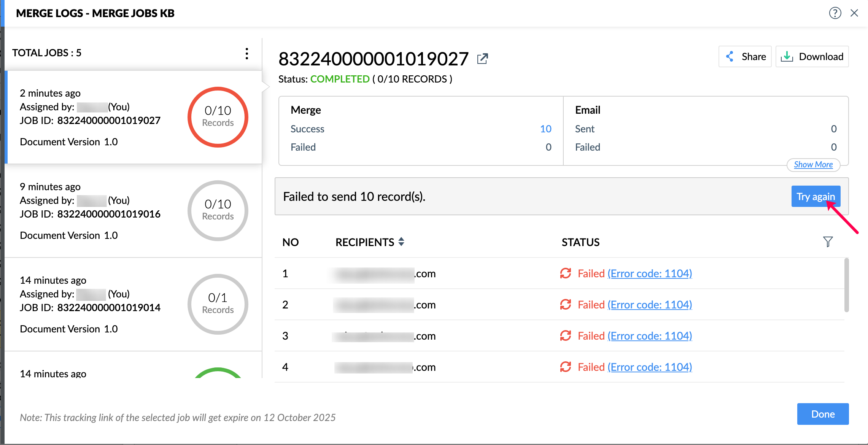Screen dimensions: 868x445
Task: Click retry icon for recipient 4
Action: (x=566, y=367)
